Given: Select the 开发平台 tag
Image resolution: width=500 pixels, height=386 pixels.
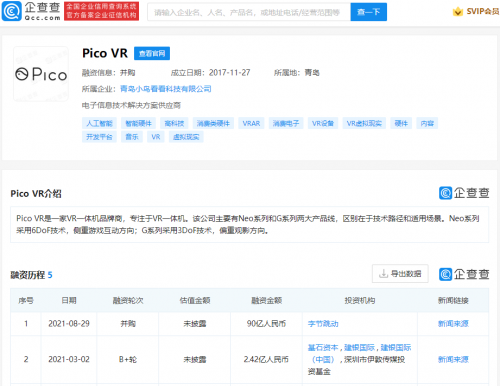Looking at the screenshot, I should coord(99,137).
